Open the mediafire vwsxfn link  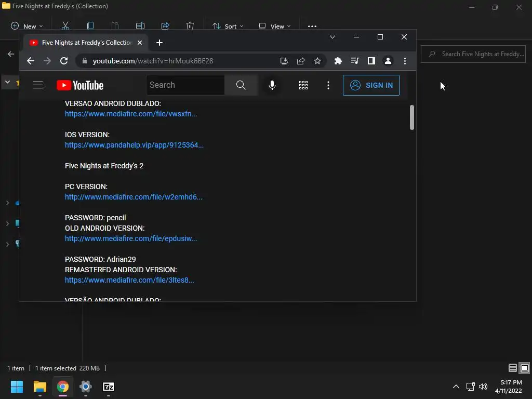[x=131, y=114]
